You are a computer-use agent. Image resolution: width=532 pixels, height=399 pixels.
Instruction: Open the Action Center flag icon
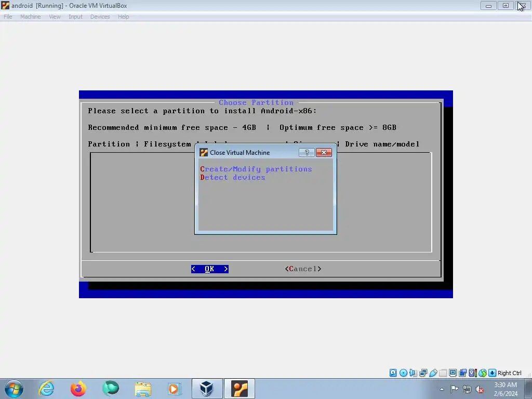pyautogui.click(x=454, y=389)
